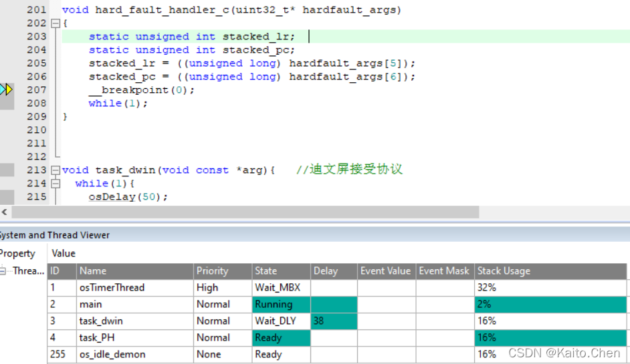Click the while(1); statement on line 208

click(118, 104)
